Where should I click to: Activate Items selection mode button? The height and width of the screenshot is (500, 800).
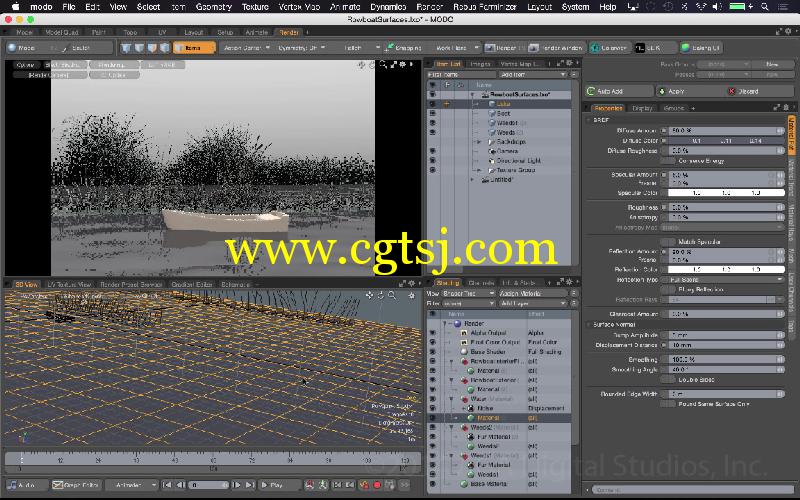coord(194,48)
